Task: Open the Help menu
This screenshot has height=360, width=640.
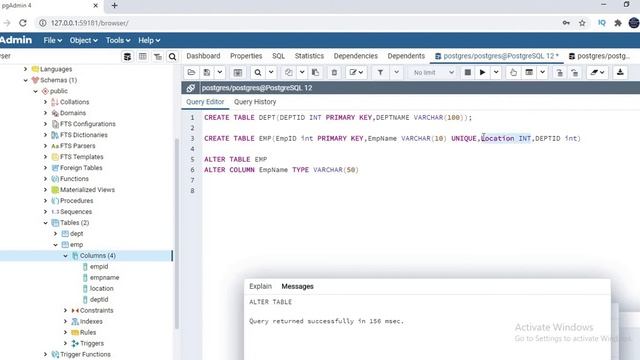Action: [149, 40]
